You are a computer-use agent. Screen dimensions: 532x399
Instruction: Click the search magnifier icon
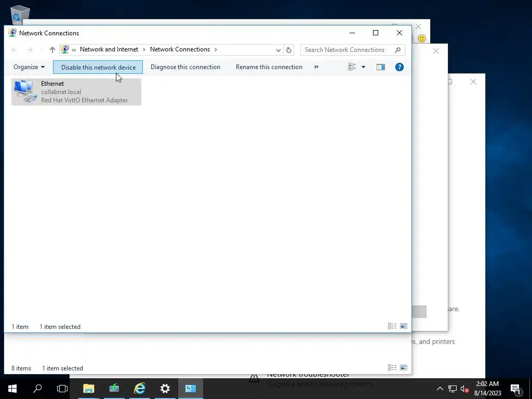tap(397, 50)
